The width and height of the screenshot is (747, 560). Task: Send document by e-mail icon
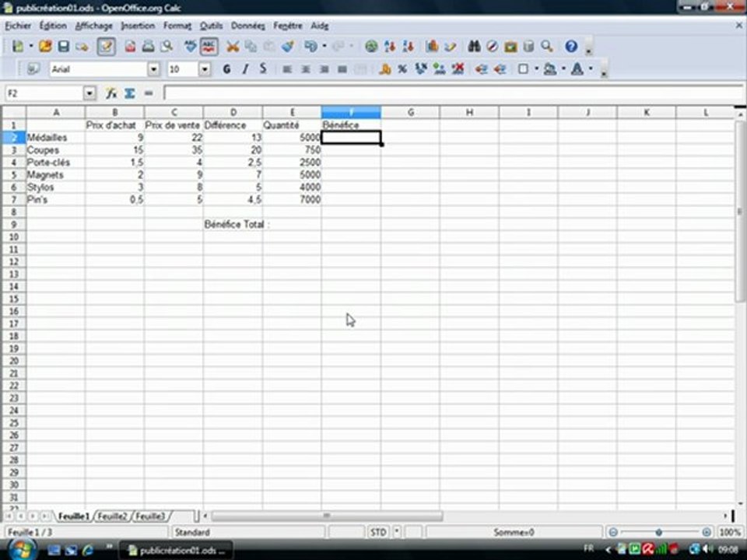[x=82, y=46]
